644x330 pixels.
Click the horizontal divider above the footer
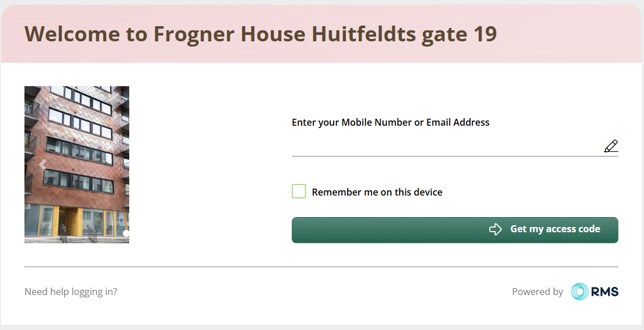(x=321, y=267)
